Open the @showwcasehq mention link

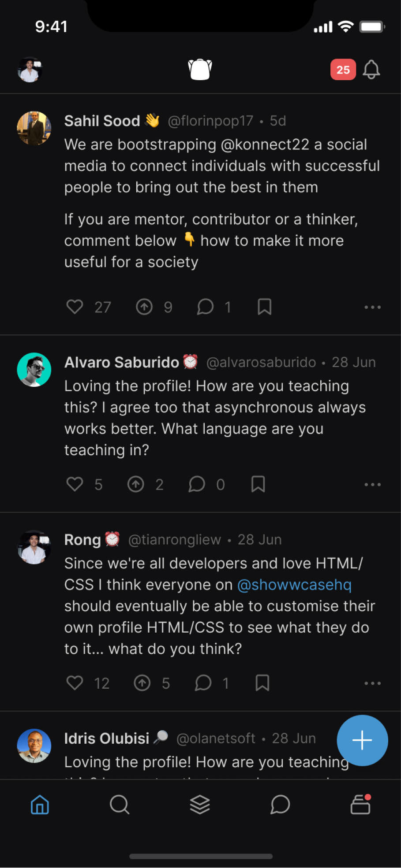tap(294, 585)
